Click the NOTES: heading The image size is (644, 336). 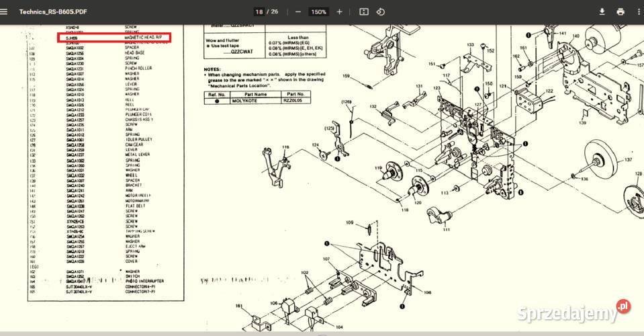pyautogui.click(x=212, y=69)
